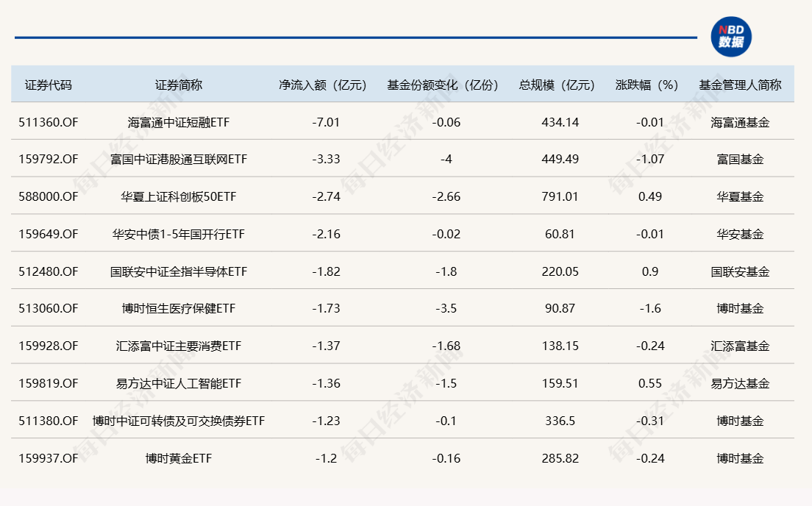
Task: Click 汇添富基金 manager name
Action: click(x=740, y=346)
